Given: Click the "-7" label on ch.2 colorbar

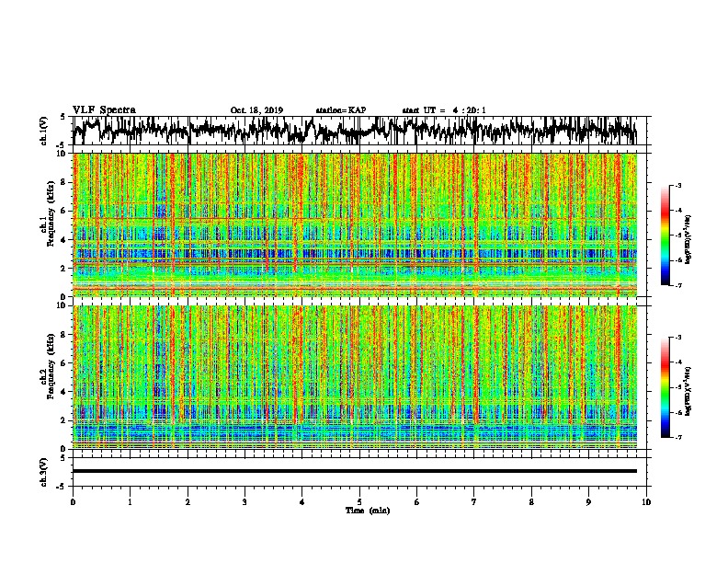Looking at the screenshot, I should (678, 437).
